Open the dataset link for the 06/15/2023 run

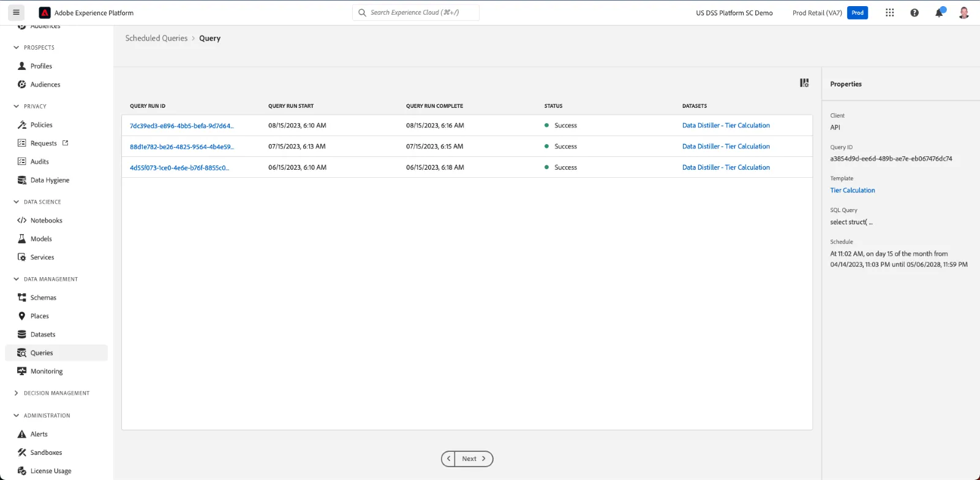(726, 167)
